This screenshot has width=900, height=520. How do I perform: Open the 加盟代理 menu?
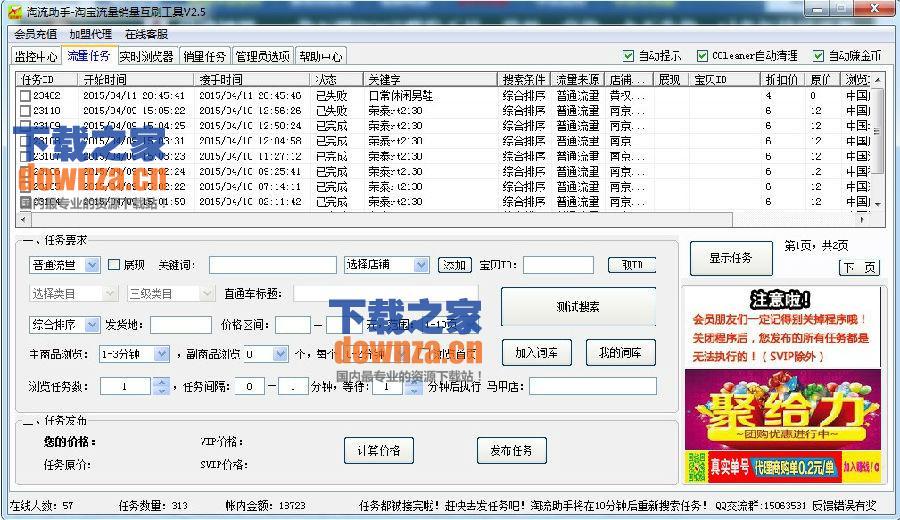90,34
